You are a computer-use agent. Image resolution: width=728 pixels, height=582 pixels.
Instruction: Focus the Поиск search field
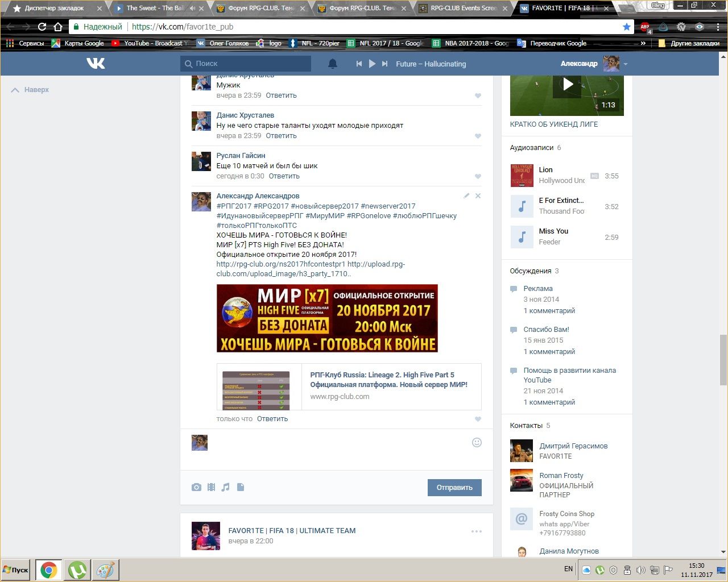[246, 64]
